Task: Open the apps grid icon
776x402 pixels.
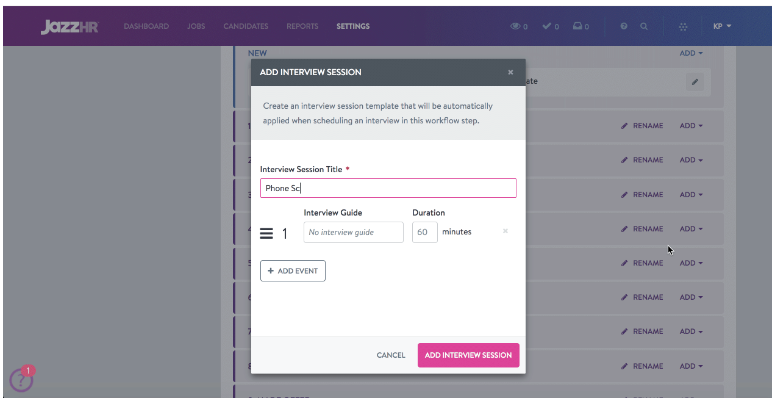Action: click(683, 27)
